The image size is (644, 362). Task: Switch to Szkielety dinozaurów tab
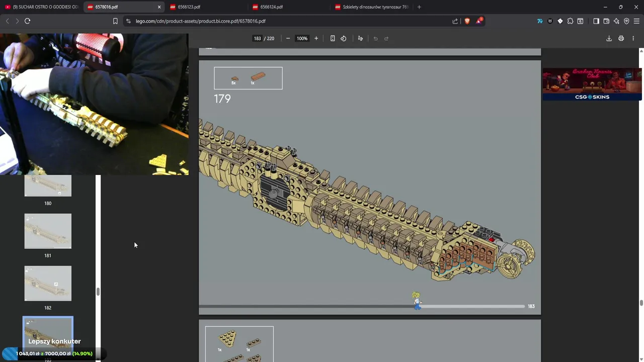(371, 7)
